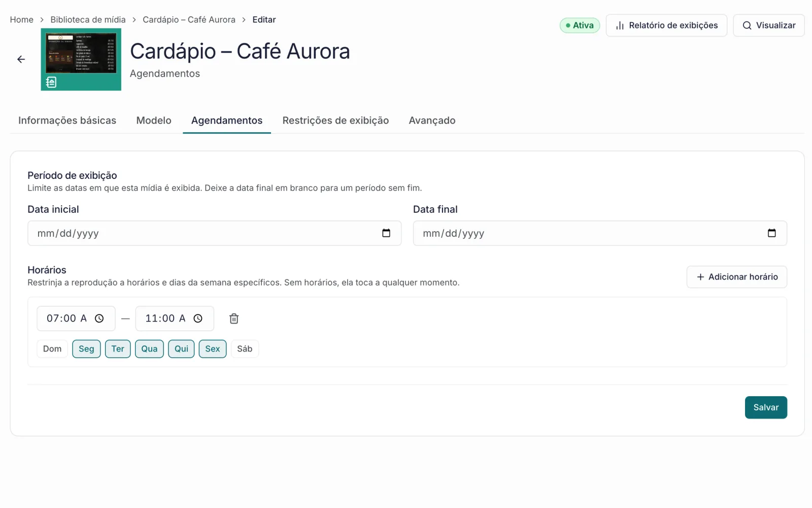Click the Ativa status badge
Screen dimensions: 812x508
point(580,25)
